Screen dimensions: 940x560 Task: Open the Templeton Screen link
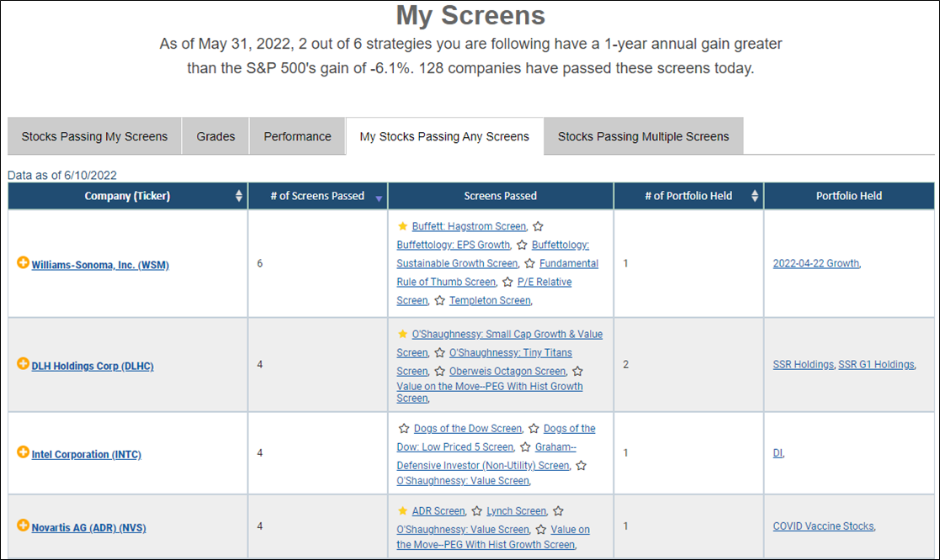[x=490, y=301]
